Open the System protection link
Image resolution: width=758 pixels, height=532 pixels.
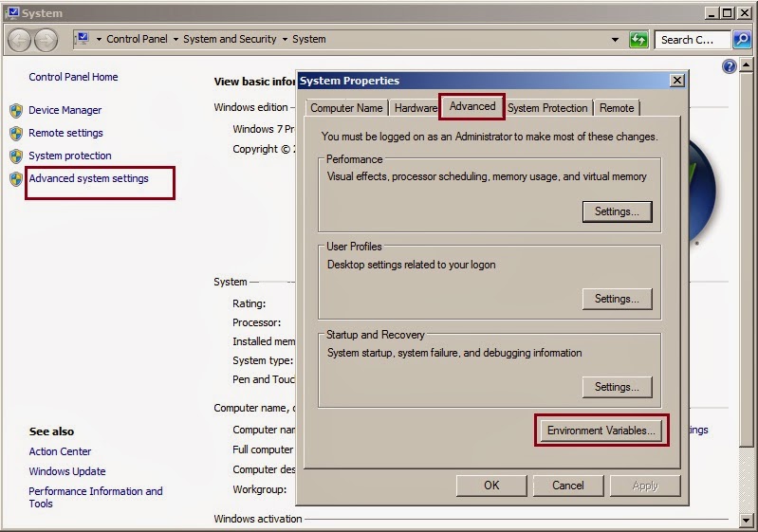pyautogui.click(x=70, y=156)
